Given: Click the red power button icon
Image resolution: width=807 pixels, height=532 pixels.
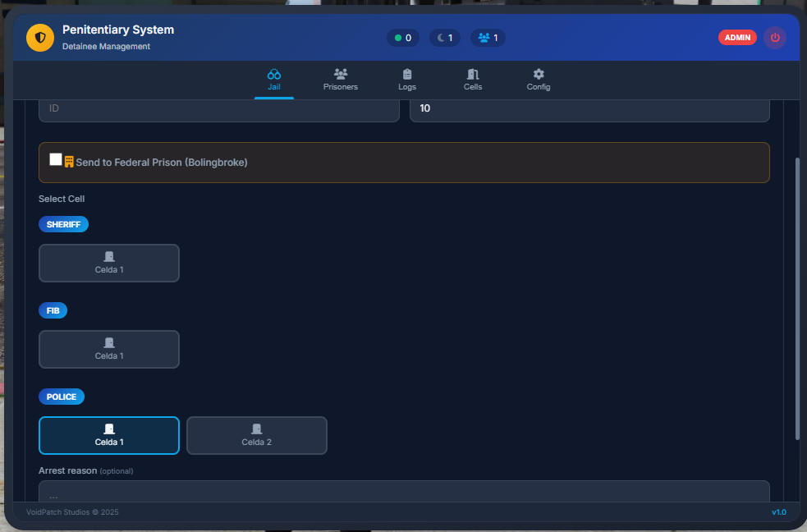Looking at the screenshot, I should tap(775, 38).
